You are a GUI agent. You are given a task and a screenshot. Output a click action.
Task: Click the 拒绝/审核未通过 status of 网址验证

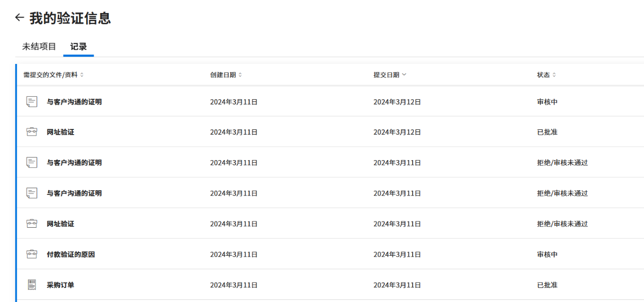tap(562, 224)
